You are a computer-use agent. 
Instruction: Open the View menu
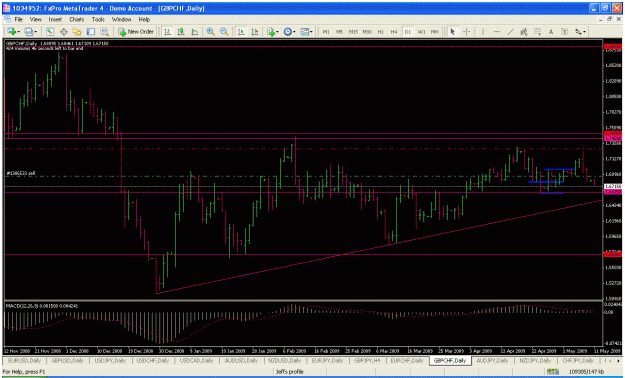pyautogui.click(x=35, y=19)
